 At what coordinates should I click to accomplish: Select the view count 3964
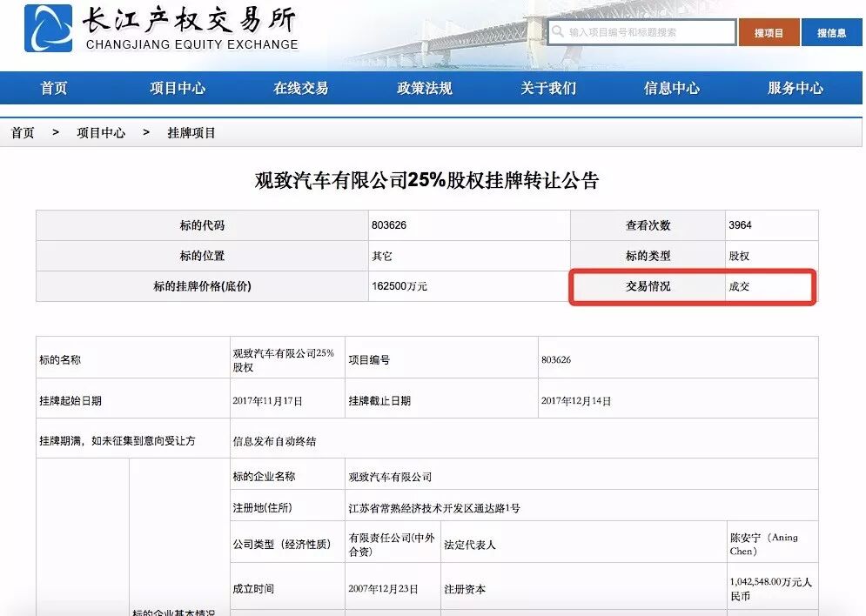point(740,225)
